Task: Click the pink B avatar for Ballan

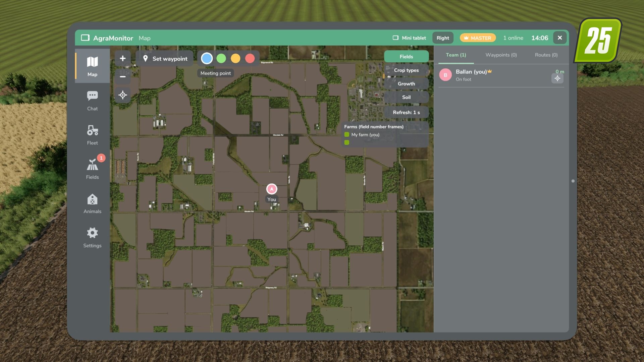Action: [x=445, y=75]
